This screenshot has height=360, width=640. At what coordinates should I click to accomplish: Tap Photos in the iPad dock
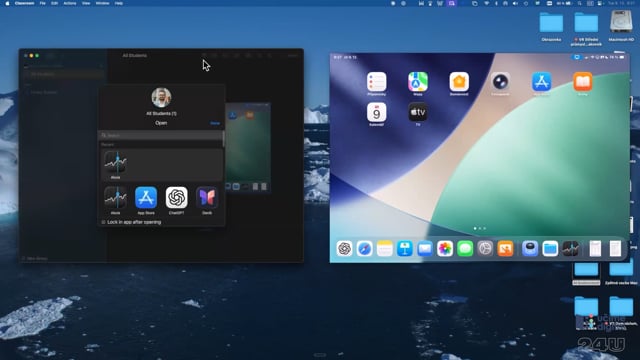click(445, 249)
